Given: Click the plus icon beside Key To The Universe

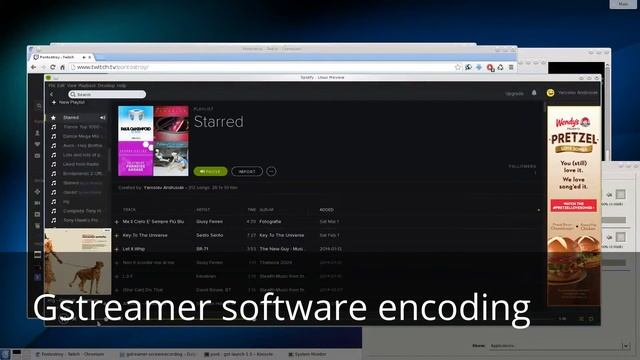Looking at the screenshot, I should (117, 236).
